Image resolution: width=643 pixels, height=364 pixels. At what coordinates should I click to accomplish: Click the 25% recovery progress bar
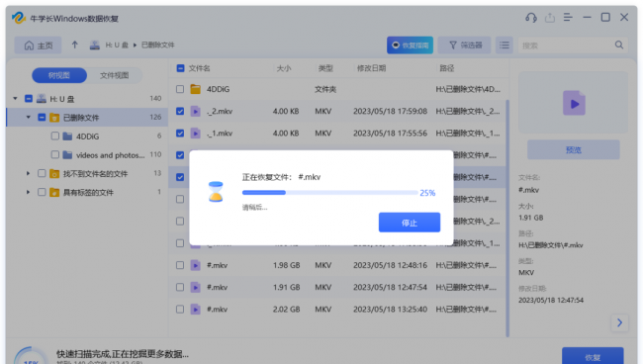click(x=330, y=192)
